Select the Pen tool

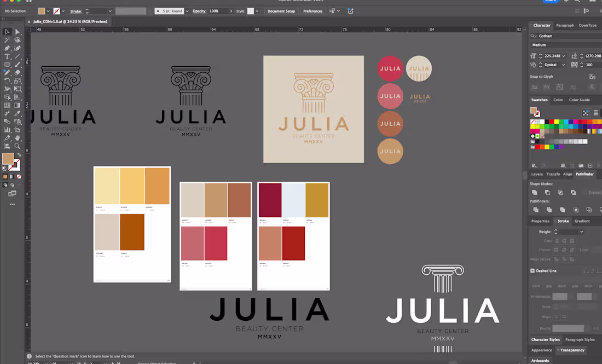[7, 48]
